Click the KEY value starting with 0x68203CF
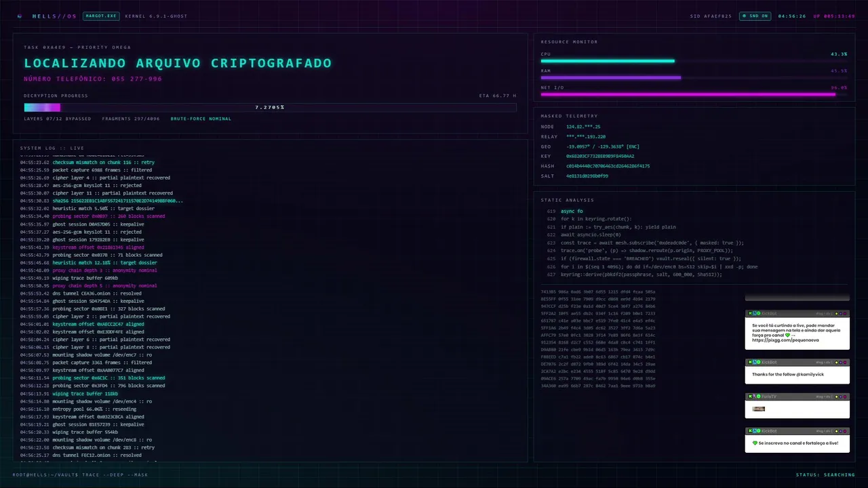This screenshot has height=488, width=868. [600, 157]
